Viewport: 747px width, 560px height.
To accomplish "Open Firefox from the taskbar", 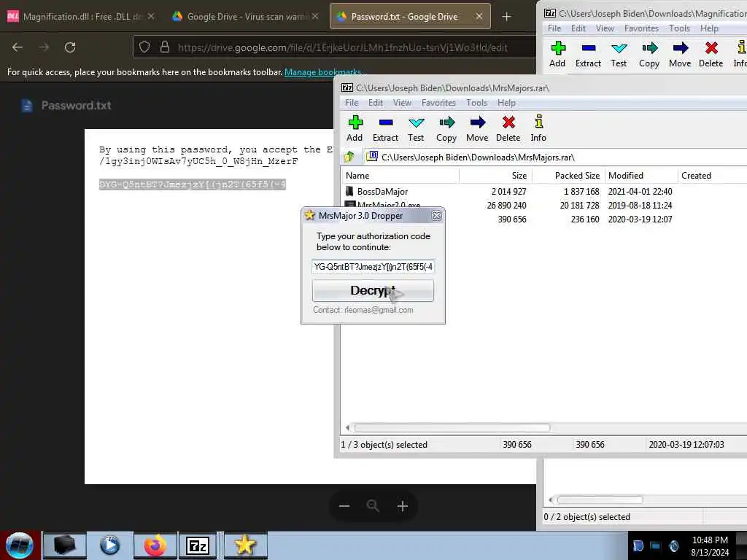I will pos(155,545).
